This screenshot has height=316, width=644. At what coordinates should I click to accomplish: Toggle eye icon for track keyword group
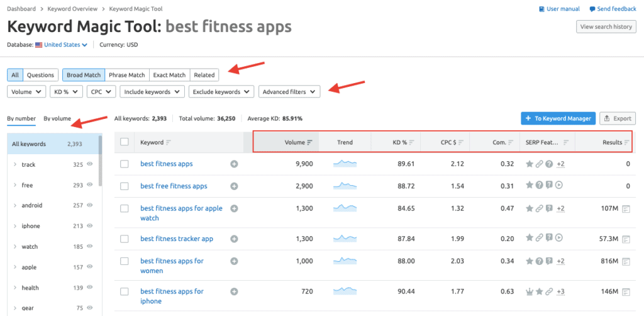tap(90, 164)
